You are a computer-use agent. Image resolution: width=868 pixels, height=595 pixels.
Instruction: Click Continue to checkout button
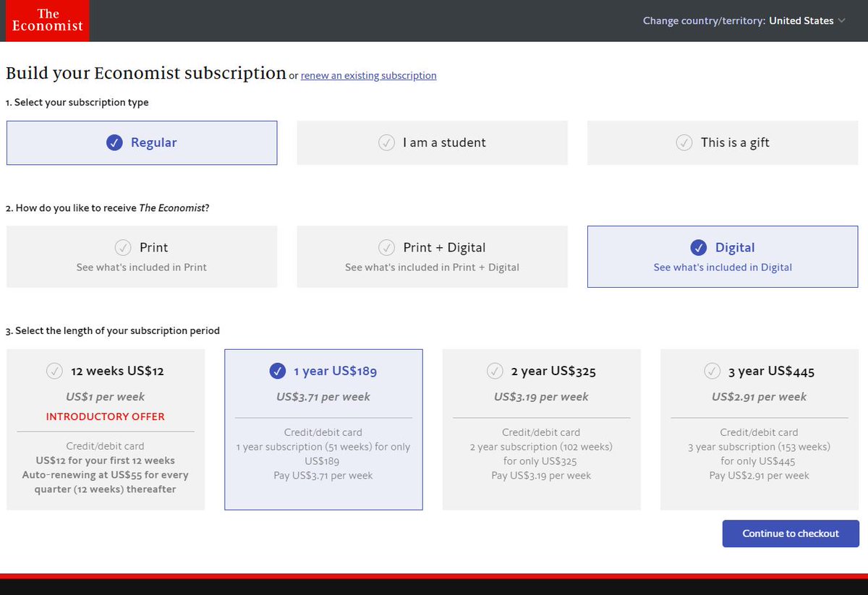(x=791, y=534)
